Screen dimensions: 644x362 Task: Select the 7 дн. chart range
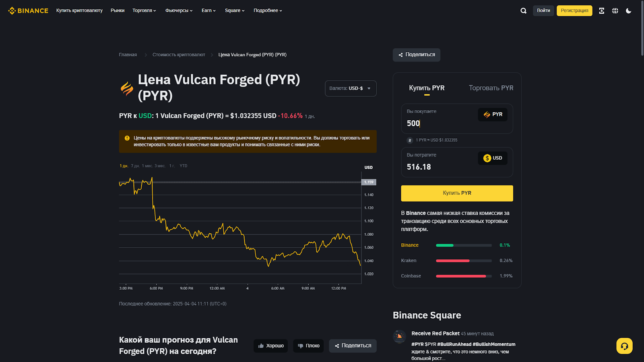pos(135,166)
